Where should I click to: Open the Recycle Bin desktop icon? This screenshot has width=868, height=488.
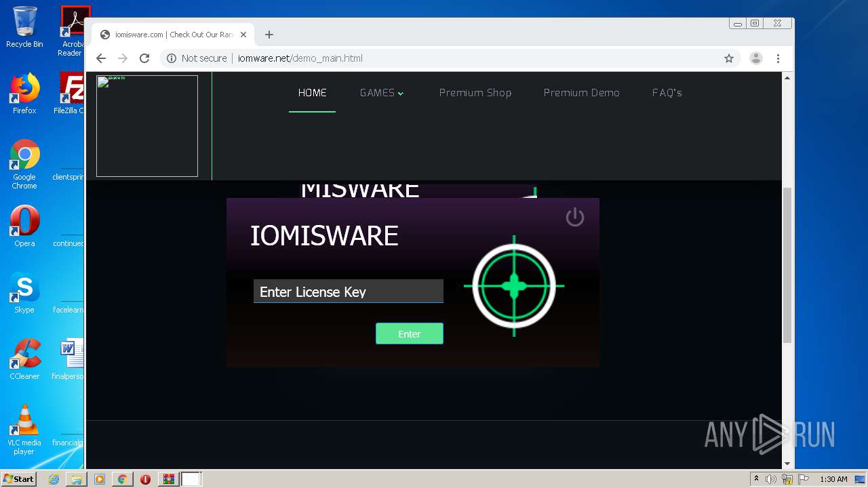(x=24, y=27)
